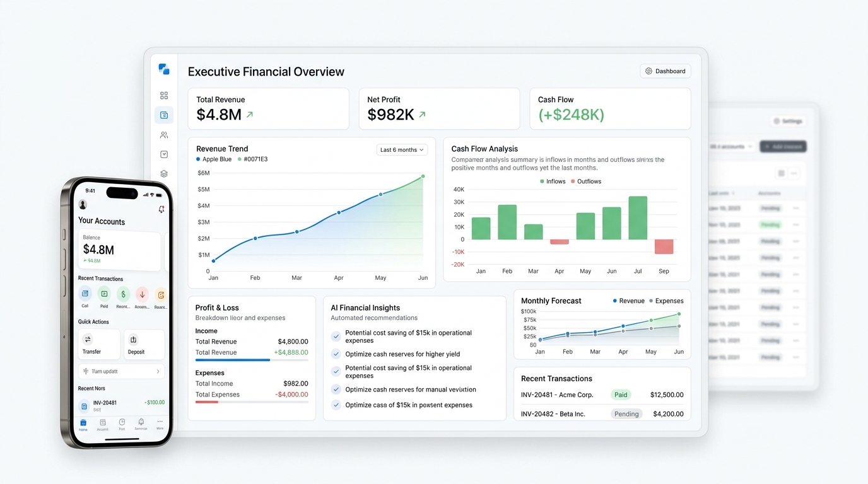Viewport: 868px width, 484px height.
Task: Tap the '-$100.00' amount on the phone
Action: pos(155,402)
